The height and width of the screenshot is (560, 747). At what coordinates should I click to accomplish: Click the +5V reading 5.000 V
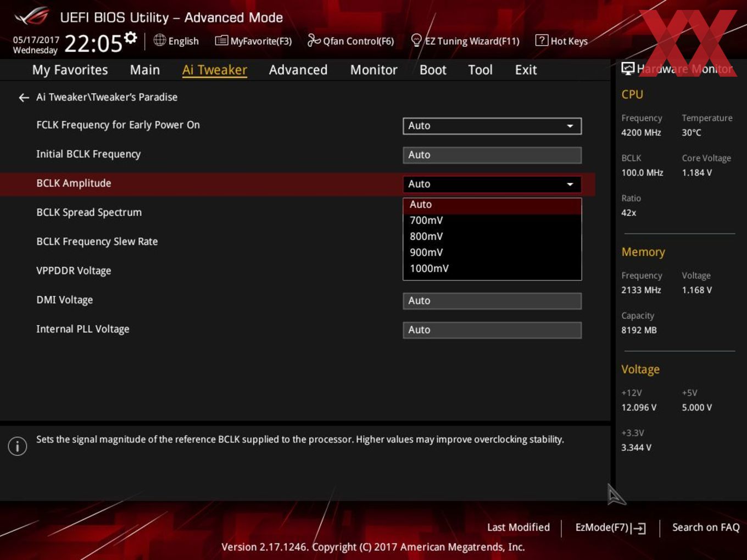pyautogui.click(x=697, y=408)
